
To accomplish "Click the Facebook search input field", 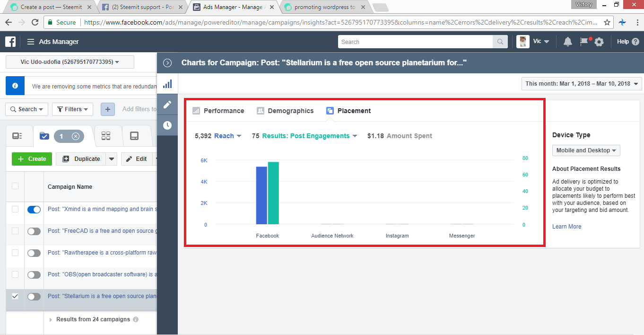I will (x=416, y=42).
